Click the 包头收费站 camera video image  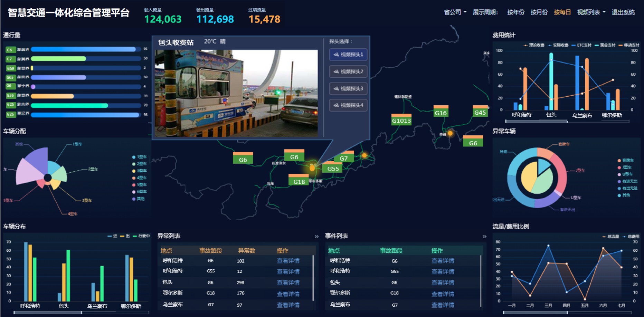click(x=236, y=93)
